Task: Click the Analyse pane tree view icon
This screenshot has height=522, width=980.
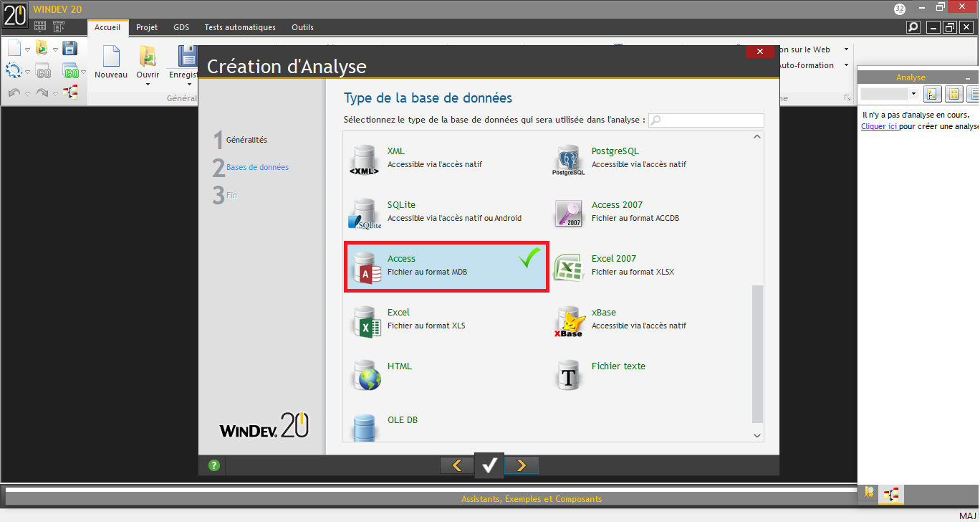Action: 932,94
